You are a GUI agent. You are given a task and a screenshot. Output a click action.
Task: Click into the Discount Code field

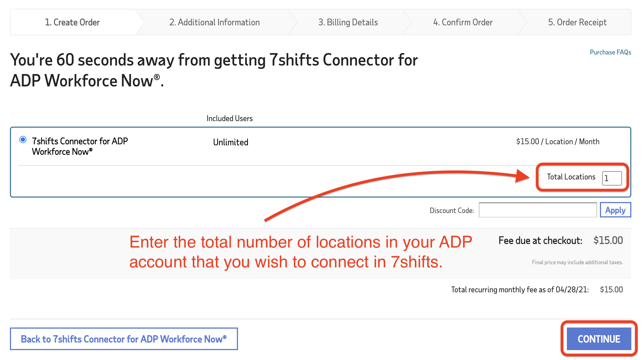[537, 210]
